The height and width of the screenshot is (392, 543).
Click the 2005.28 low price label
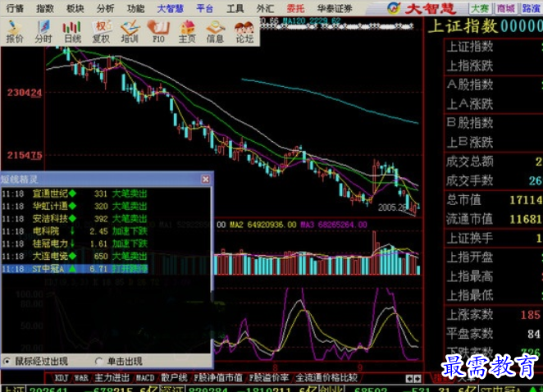pyautogui.click(x=392, y=207)
